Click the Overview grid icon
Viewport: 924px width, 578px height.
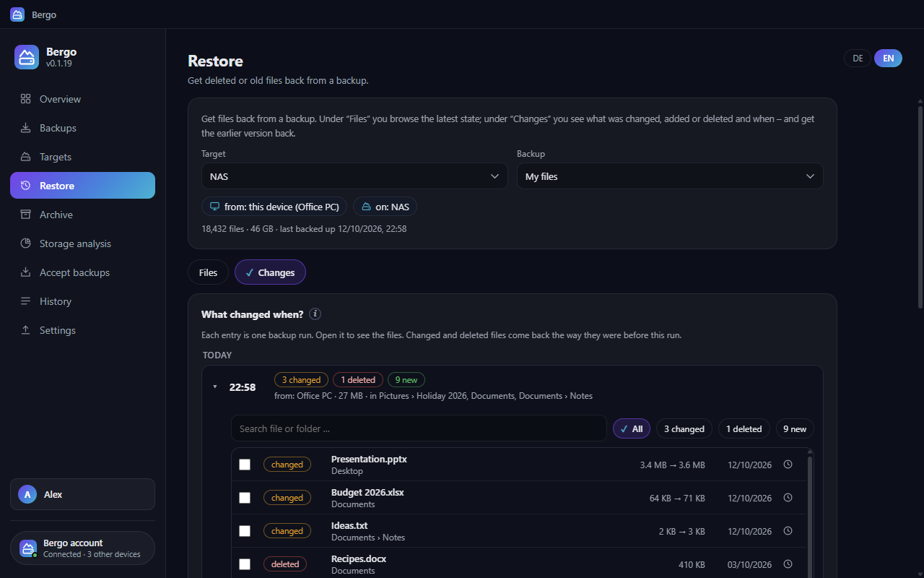tap(26, 99)
